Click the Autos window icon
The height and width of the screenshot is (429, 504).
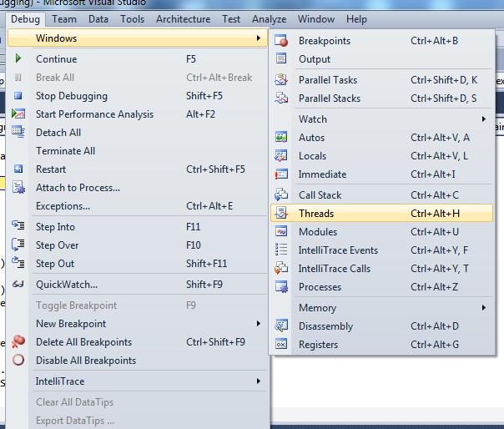coord(281,137)
